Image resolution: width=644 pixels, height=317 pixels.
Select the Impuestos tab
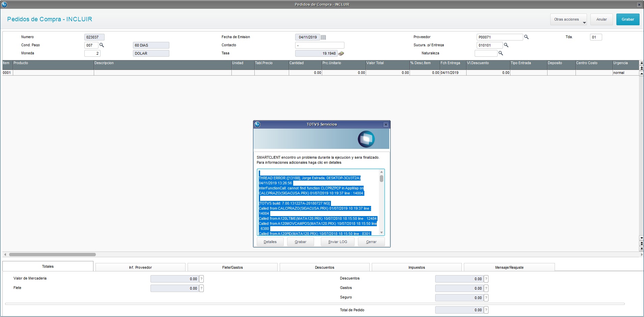(417, 267)
